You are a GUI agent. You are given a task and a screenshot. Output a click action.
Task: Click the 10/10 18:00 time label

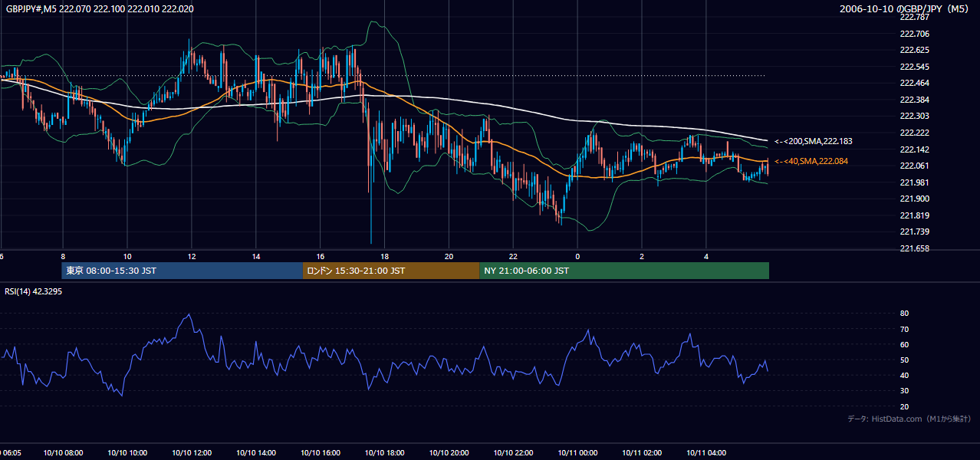[x=385, y=453]
